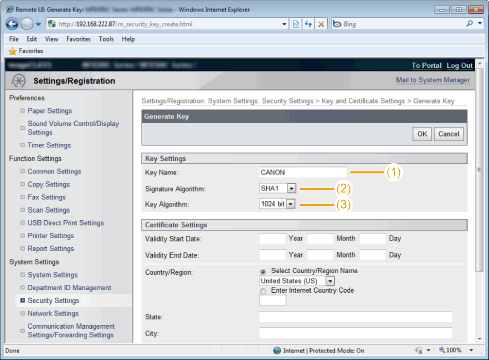
Task: Click the Internet zone globe icon
Action: click(x=277, y=351)
